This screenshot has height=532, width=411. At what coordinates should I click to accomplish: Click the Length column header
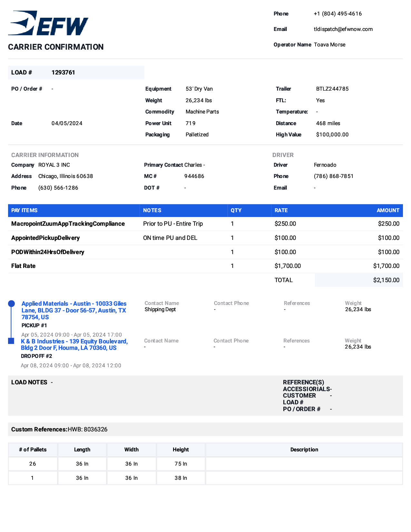tap(82, 449)
